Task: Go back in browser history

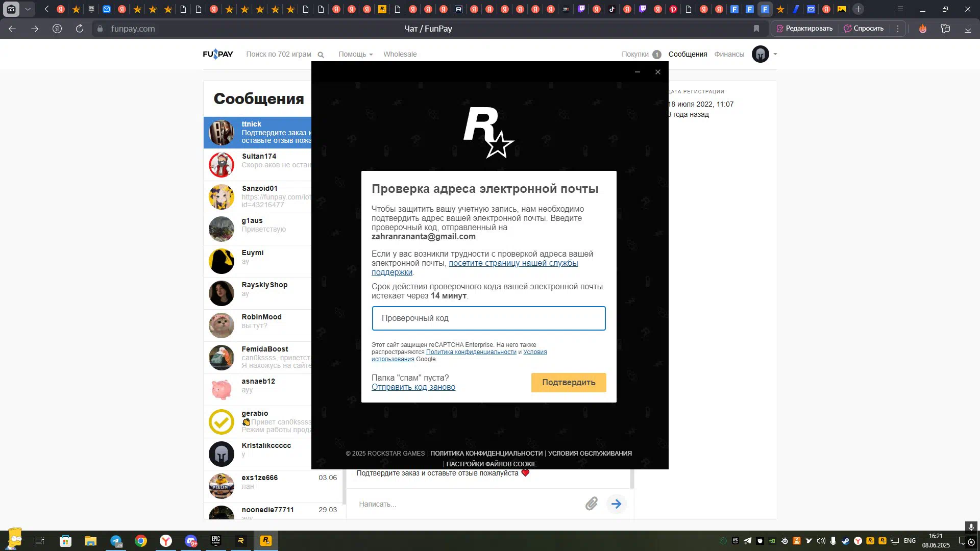Action: click(12, 29)
